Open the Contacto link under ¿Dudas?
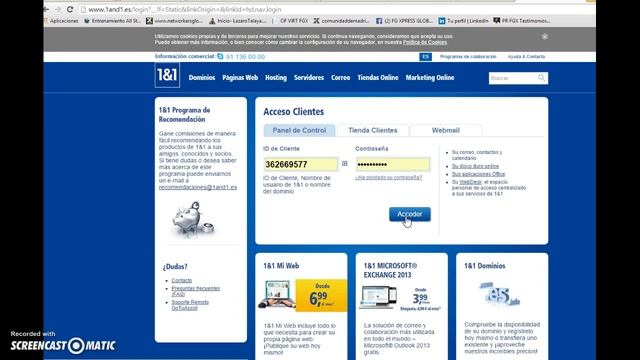This screenshot has width=640, height=360. [182, 280]
